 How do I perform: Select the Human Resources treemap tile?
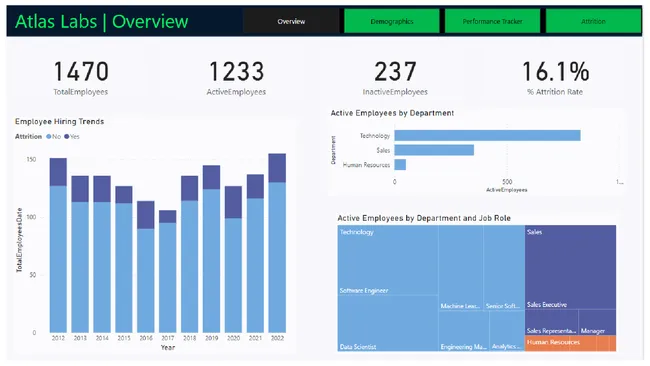coord(570,344)
